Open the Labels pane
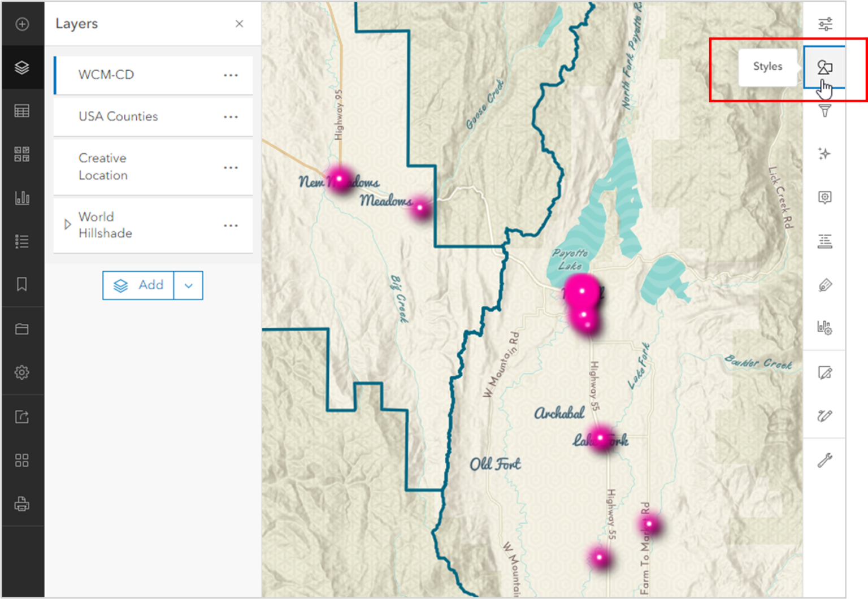The height and width of the screenshot is (599, 868). 824,241
